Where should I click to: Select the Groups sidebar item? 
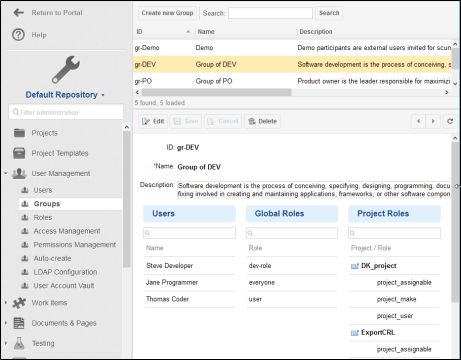point(71,204)
